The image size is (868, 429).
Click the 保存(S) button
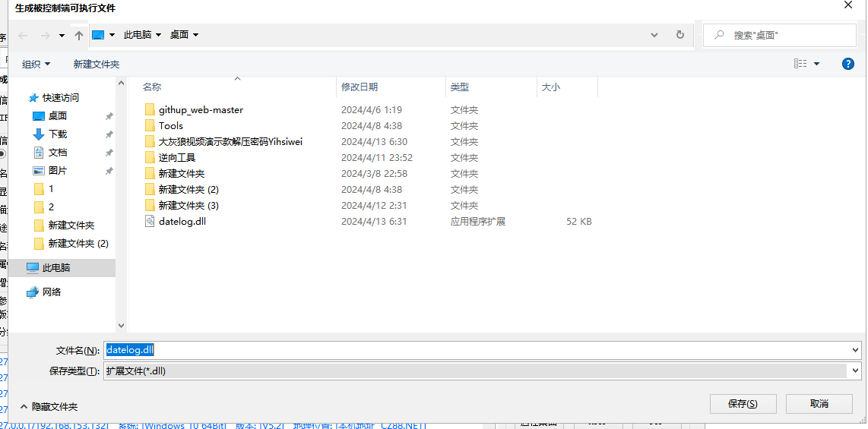742,404
